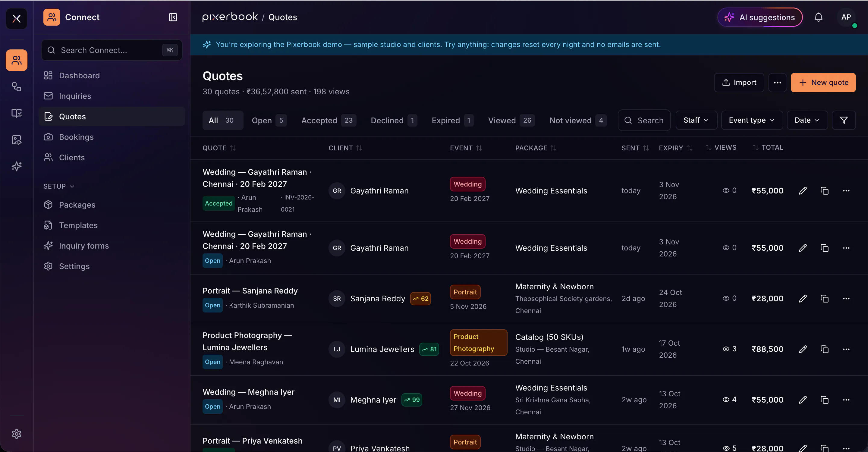
Task: Open the book icon in left rail
Action: pos(17,113)
